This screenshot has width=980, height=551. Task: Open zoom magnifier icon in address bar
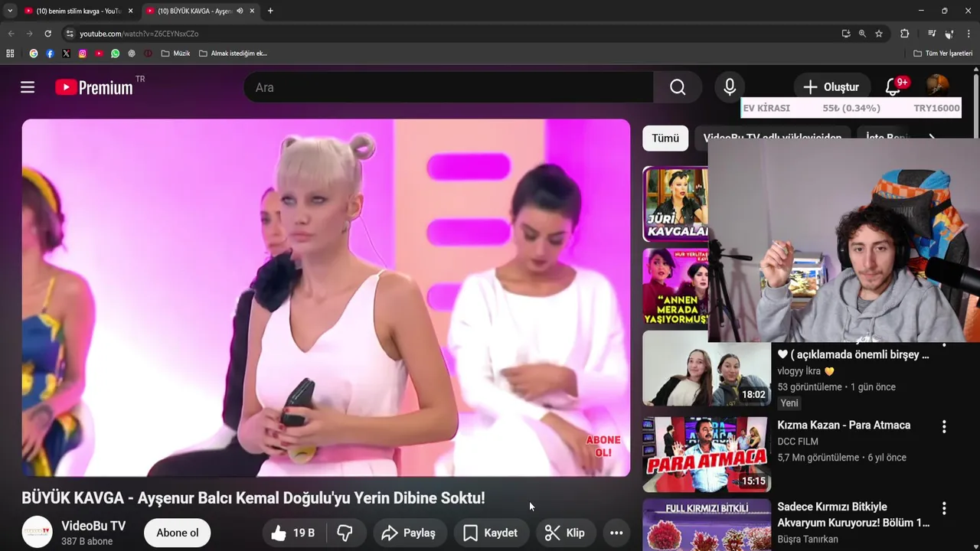(862, 34)
